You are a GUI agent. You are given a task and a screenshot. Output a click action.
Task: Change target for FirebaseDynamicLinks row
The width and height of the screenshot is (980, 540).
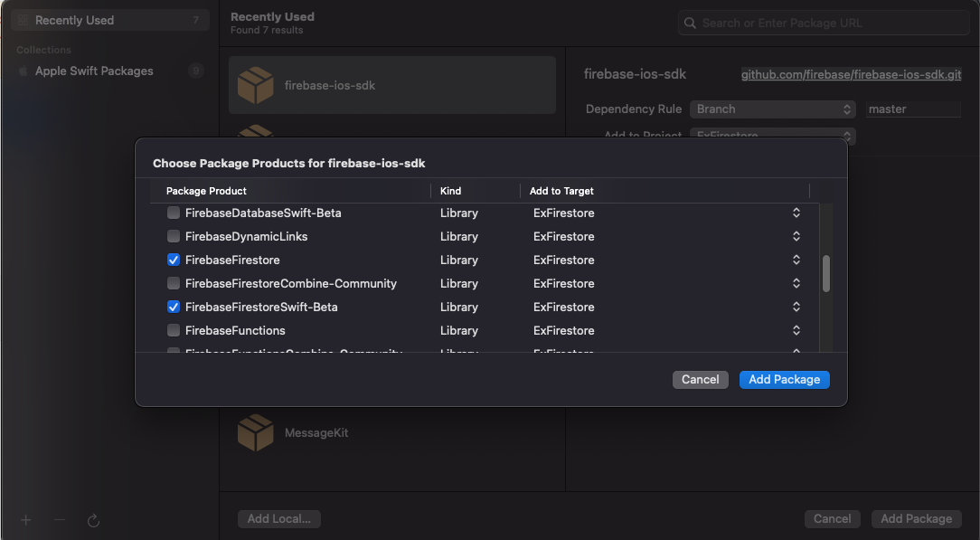tap(796, 236)
